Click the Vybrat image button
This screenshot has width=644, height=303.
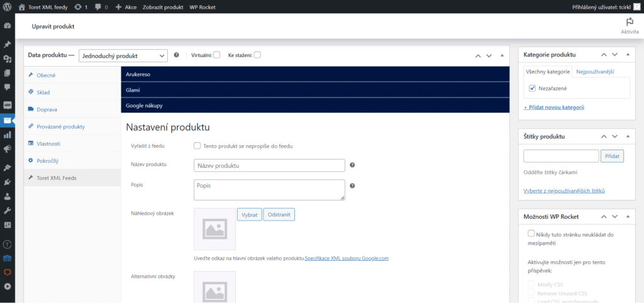[250, 215]
